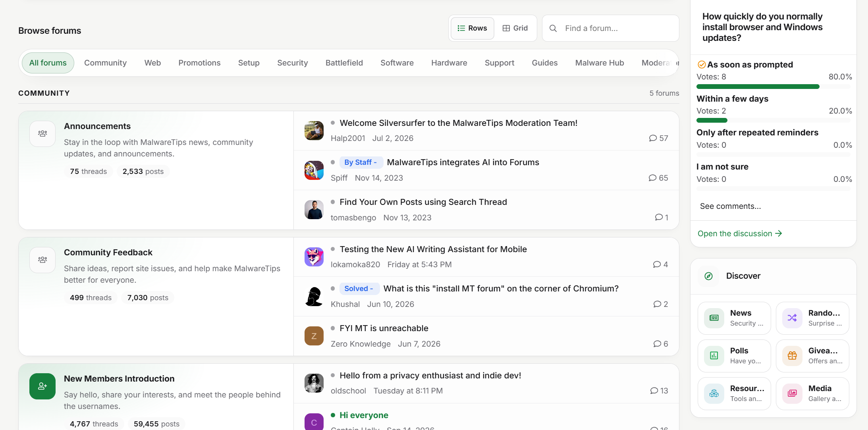Click the See comments link
Screen dimensions: 868x430
point(730,206)
